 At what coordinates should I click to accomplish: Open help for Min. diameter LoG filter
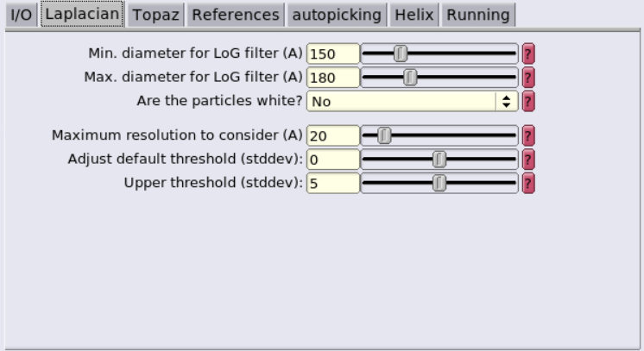tap(528, 53)
